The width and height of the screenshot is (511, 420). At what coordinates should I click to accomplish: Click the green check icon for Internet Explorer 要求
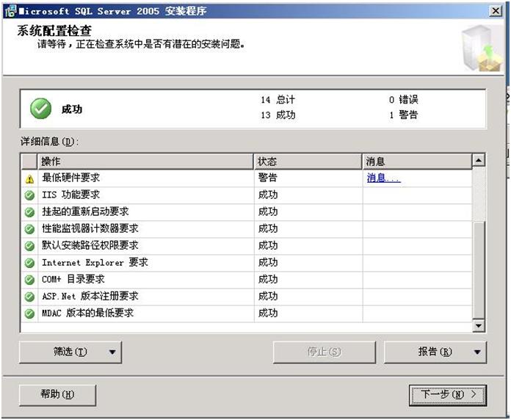click(29, 263)
